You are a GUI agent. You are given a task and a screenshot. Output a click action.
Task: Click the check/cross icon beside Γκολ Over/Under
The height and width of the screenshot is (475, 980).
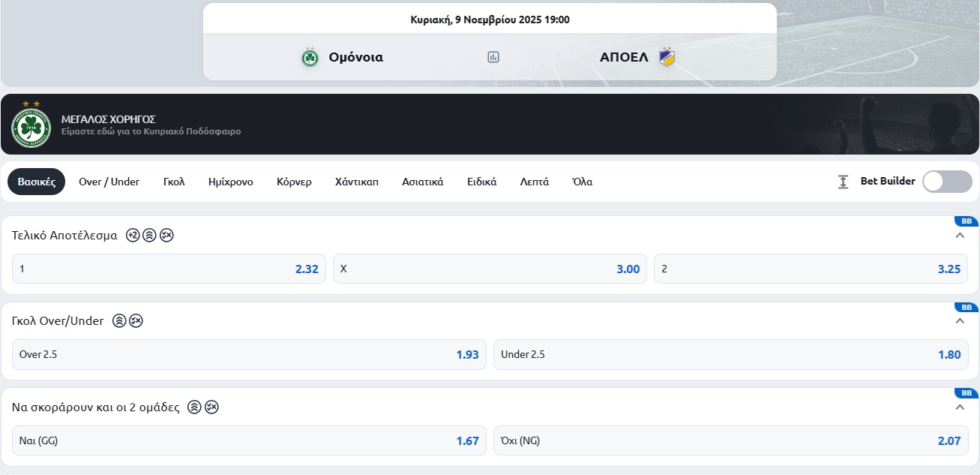tap(136, 320)
